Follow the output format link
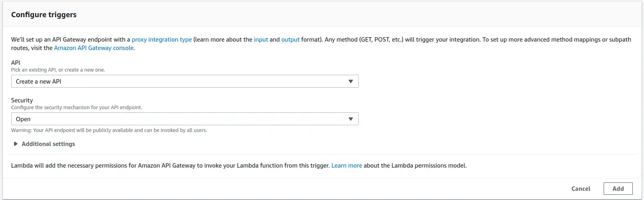The image size is (644, 200). coord(290,40)
